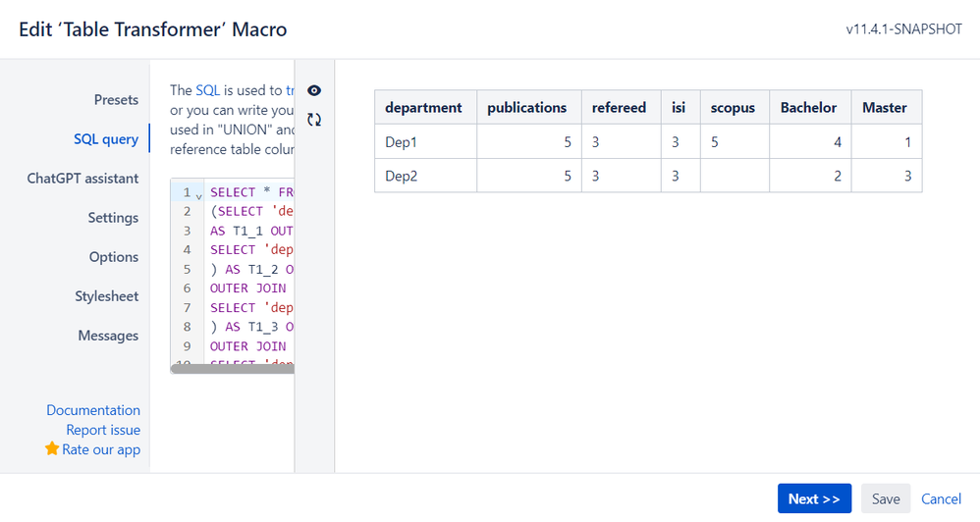Image resolution: width=980 pixels, height=522 pixels.
Task: Click the Next >> button
Action: (814, 498)
